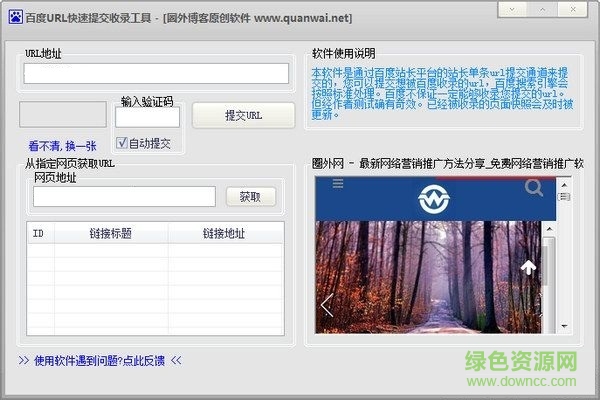Click the 输入验证码 captcha input box
This screenshot has height=400, width=600.
(x=147, y=117)
